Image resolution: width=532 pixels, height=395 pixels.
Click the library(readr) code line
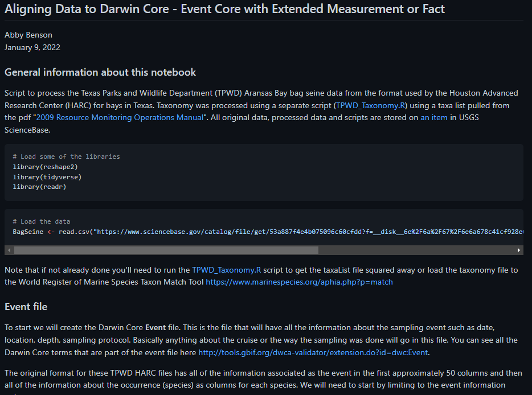(x=39, y=187)
